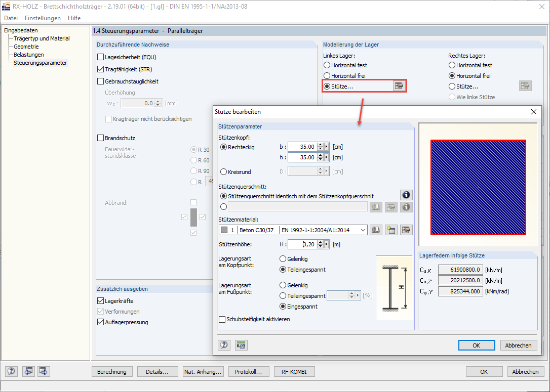Screen dimensions: 550x392
Task: Open help in Stütze bearbeiten dialog
Action: (224, 345)
